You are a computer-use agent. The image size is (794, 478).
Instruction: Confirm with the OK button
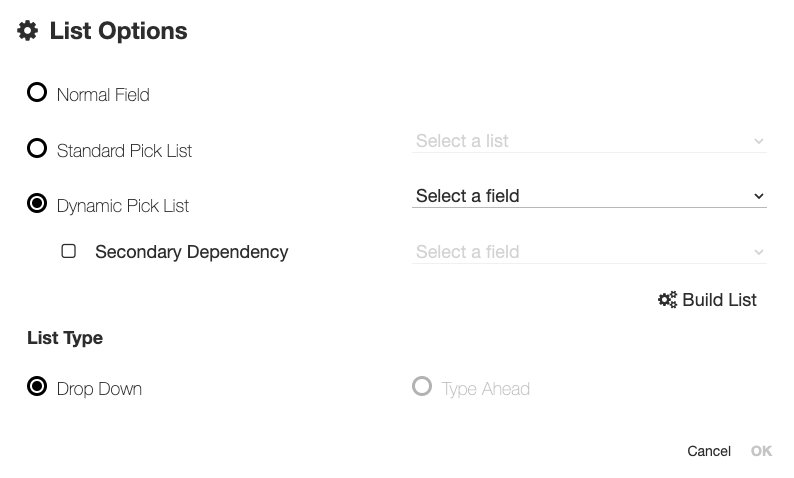761,451
